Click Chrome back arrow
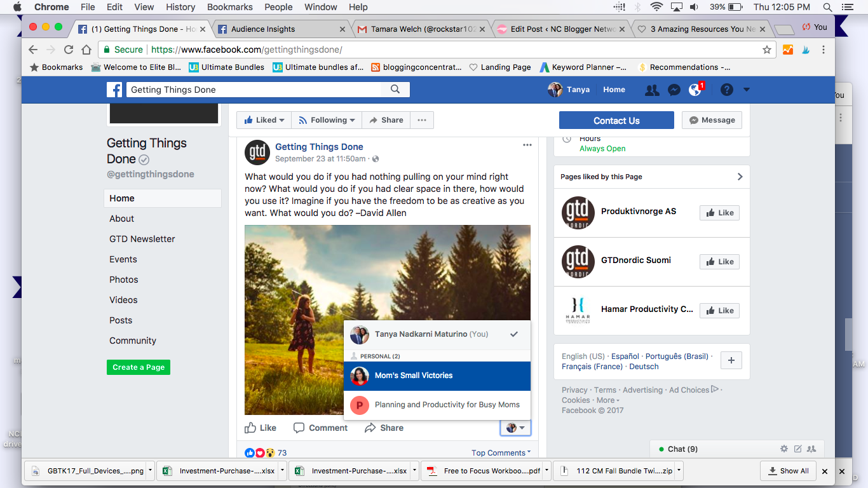868x488 pixels. point(34,50)
